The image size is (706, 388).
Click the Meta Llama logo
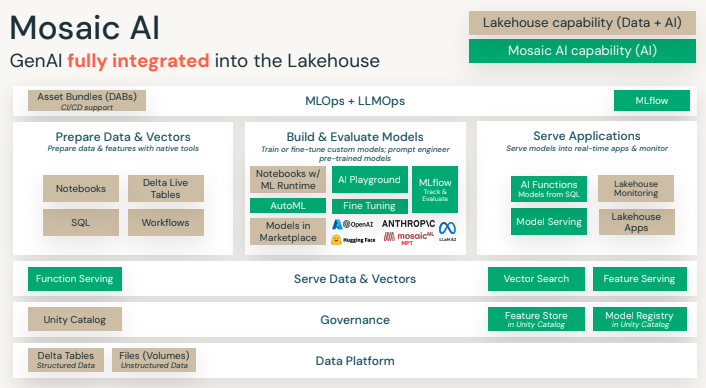pyautogui.click(x=447, y=230)
